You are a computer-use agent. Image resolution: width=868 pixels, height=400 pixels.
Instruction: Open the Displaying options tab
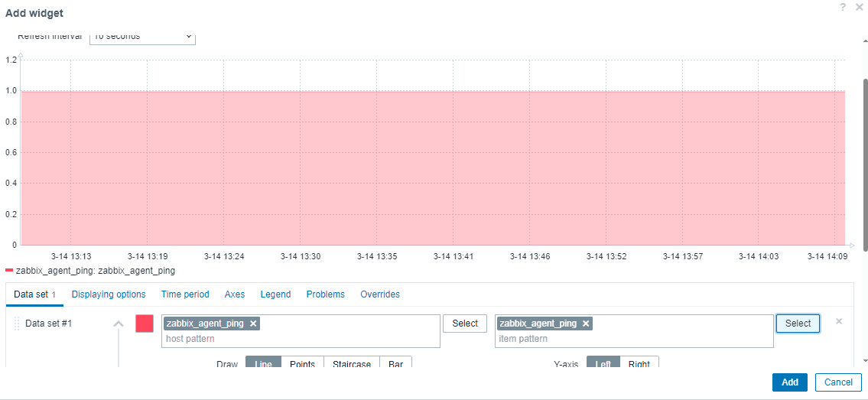tap(109, 294)
